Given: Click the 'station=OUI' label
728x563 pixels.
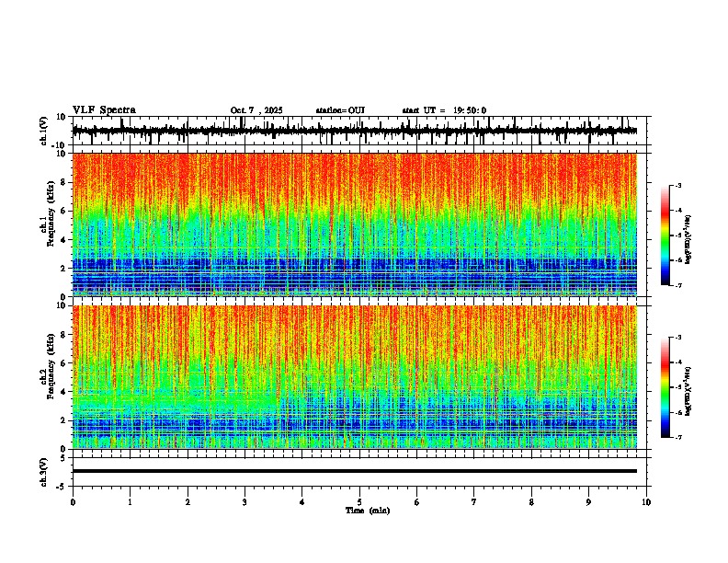Looking at the screenshot, I should tap(340, 110).
